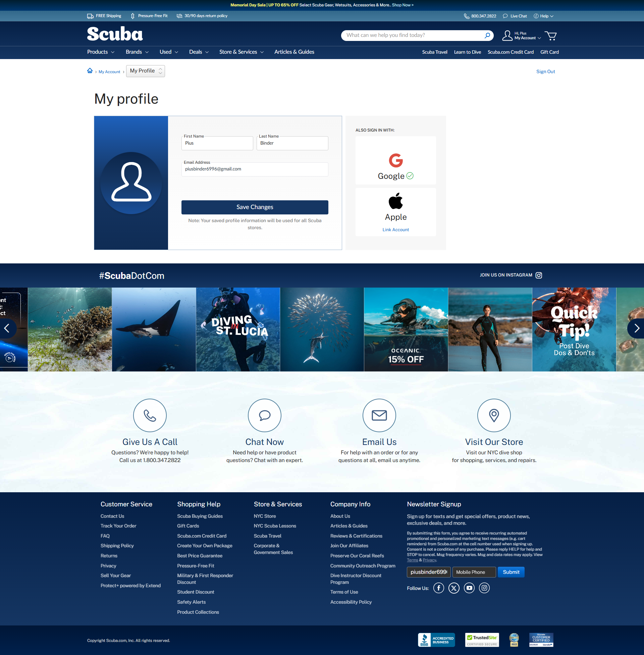
Task: Click the newsletter Submit button
Action: (x=511, y=572)
